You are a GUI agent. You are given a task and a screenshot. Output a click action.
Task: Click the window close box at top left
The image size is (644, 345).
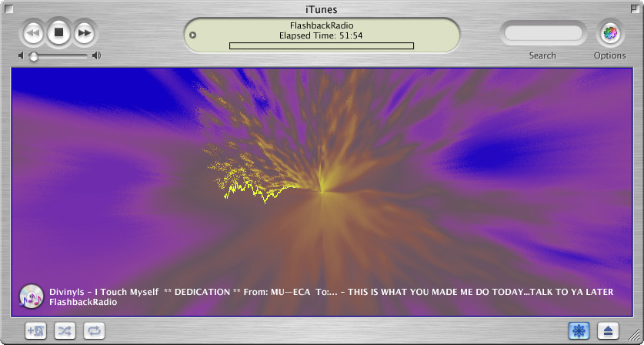pyautogui.click(x=9, y=8)
